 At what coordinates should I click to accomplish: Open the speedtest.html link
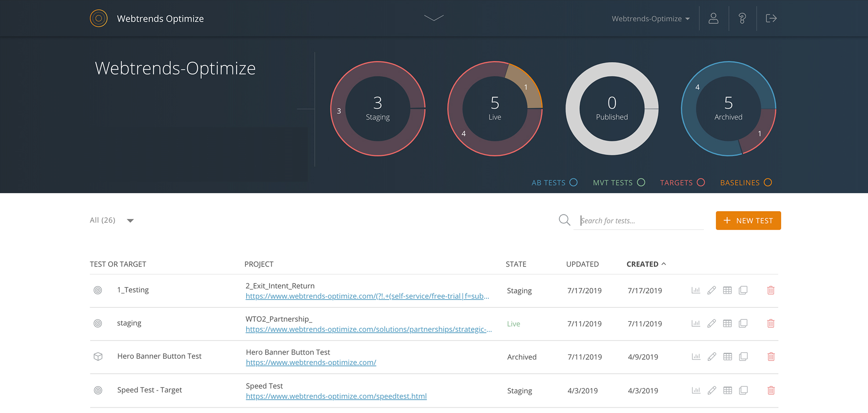[336, 397]
